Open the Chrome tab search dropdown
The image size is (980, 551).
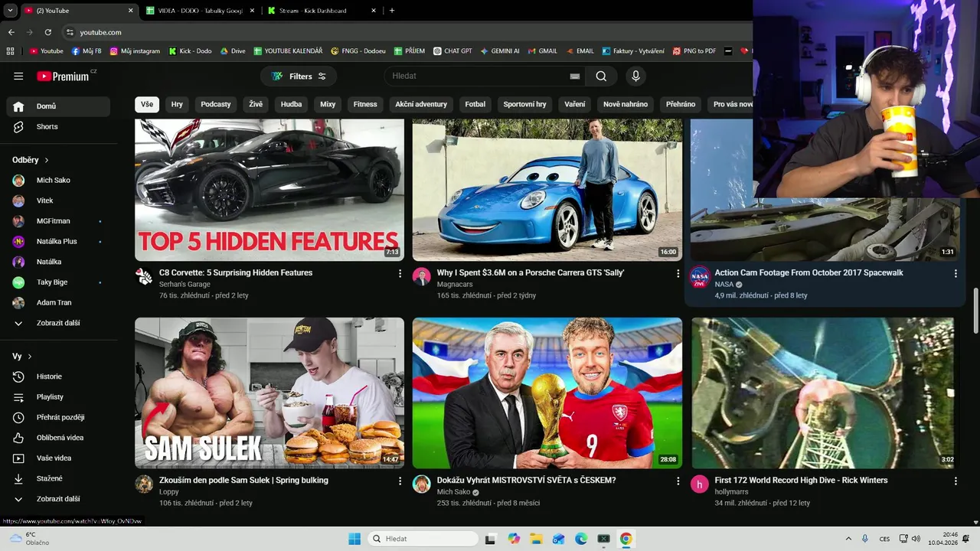10,11
